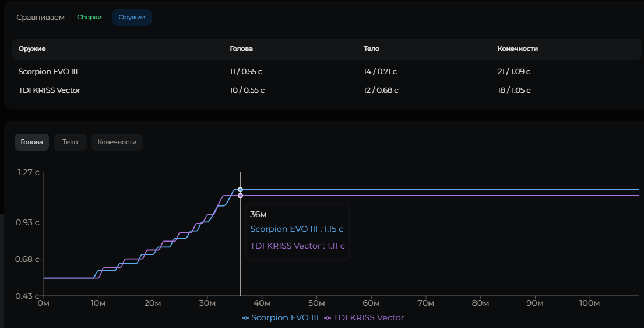This screenshot has width=644, height=328.
Task: Select the Оружие comparison tab
Action: (x=132, y=18)
